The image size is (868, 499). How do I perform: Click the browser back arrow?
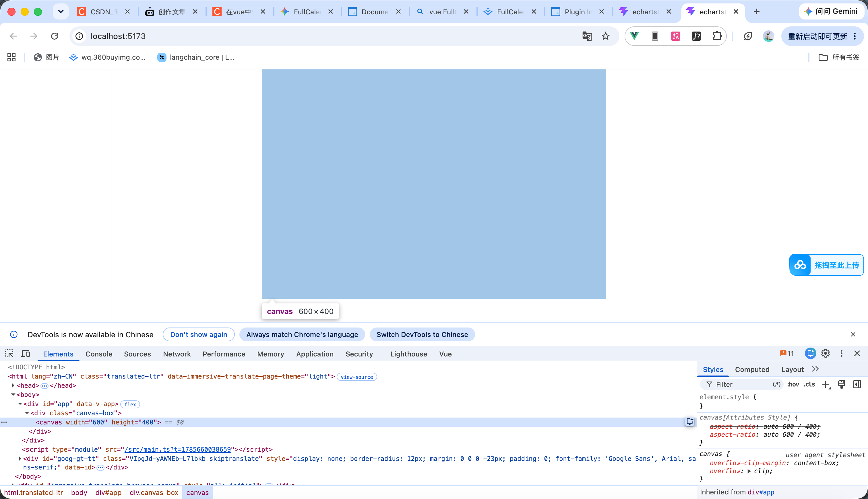coord(13,36)
